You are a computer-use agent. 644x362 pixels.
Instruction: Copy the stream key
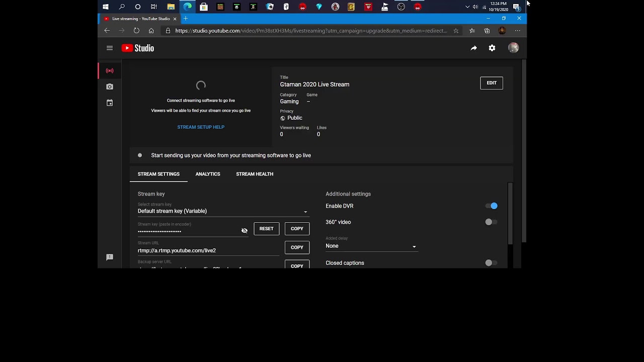click(x=297, y=229)
